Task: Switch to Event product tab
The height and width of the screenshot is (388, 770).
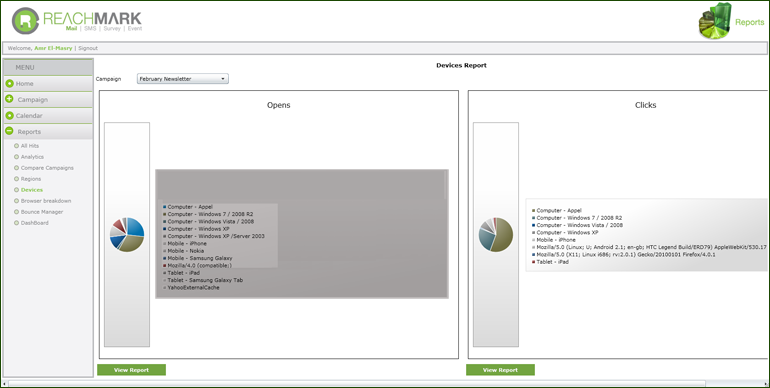Action: pyautogui.click(x=135, y=28)
